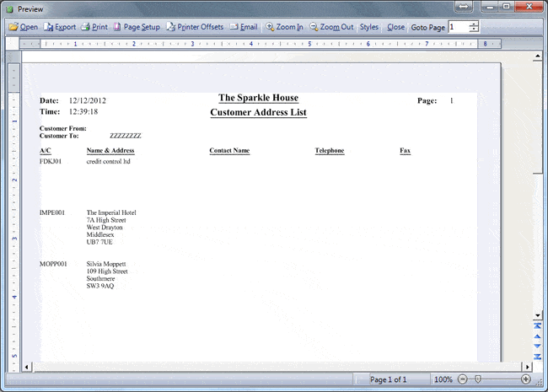Go to previous page with up triangle
This screenshot has width=548, height=392.
tap(538, 336)
